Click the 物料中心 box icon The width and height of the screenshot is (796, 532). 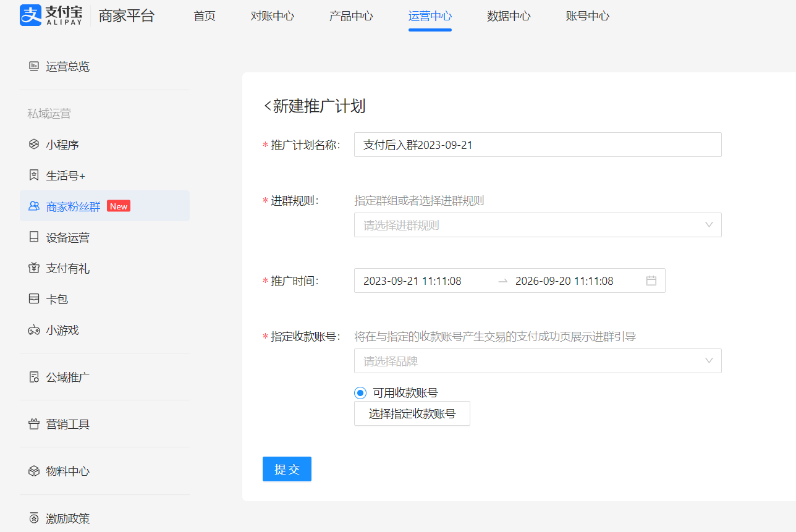point(34,471)
